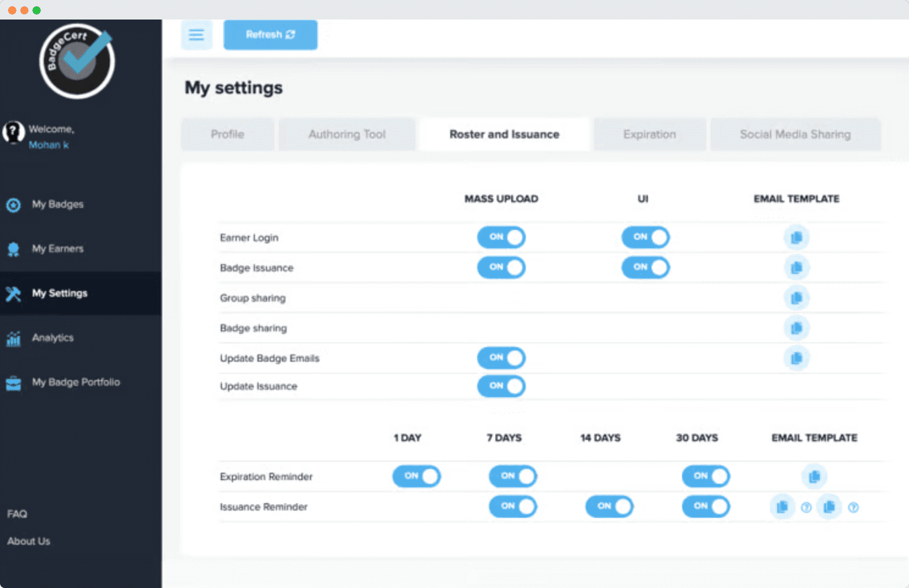
Task: Switch to the Profile tab
Action: point(227,134)
